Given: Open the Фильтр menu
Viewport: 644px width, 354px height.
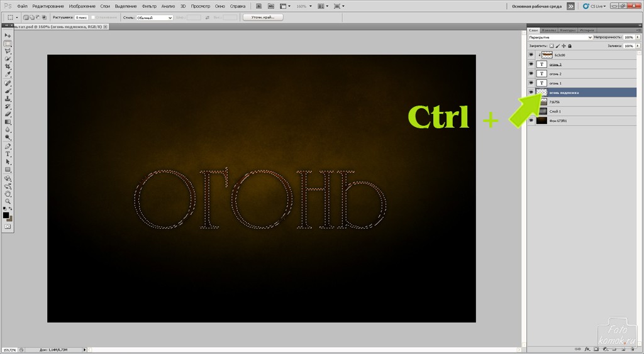Looking at the screenshot, I should (x=149, y=6).
